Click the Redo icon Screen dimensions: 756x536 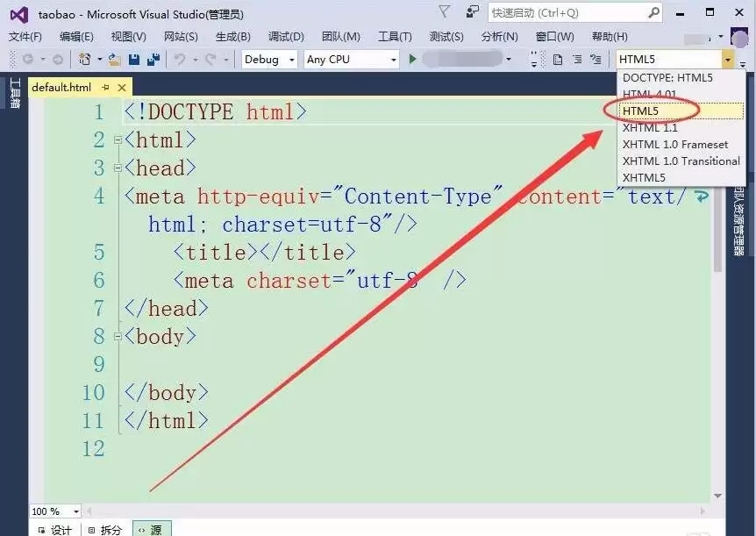pyautogui.click(x=211, y=59)
